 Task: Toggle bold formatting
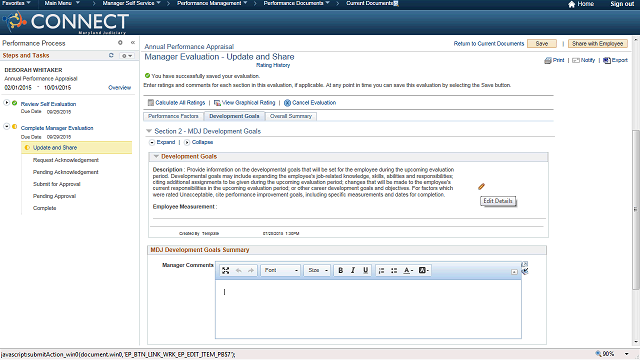coord(340,270)
